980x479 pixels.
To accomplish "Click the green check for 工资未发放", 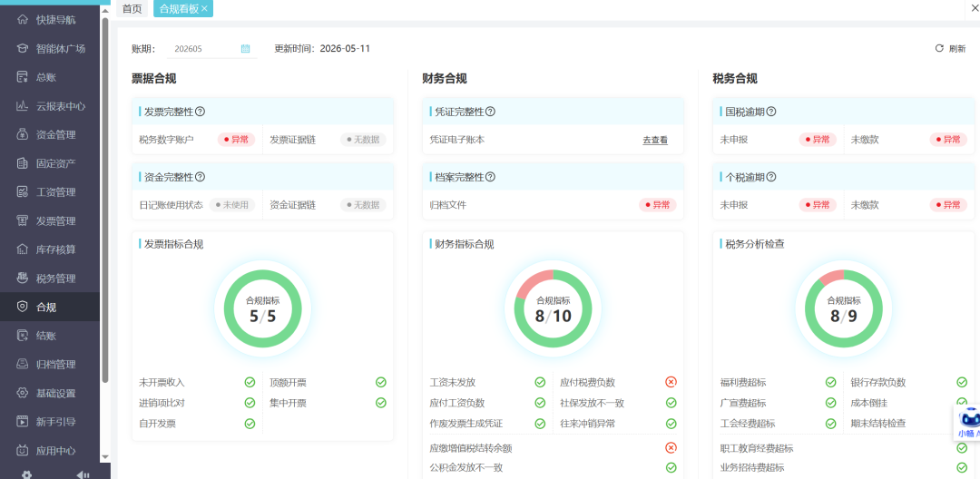I will click(540, 382).
